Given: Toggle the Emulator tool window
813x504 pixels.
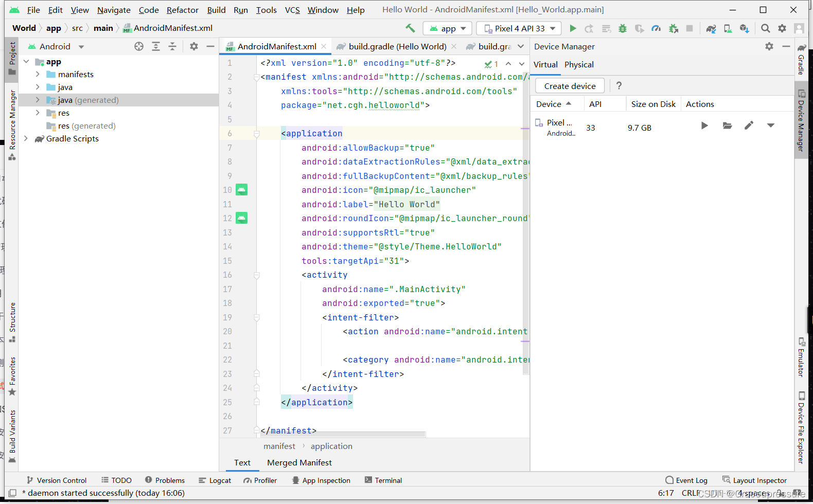Looking at the screenshot, I should coord(801,357).
